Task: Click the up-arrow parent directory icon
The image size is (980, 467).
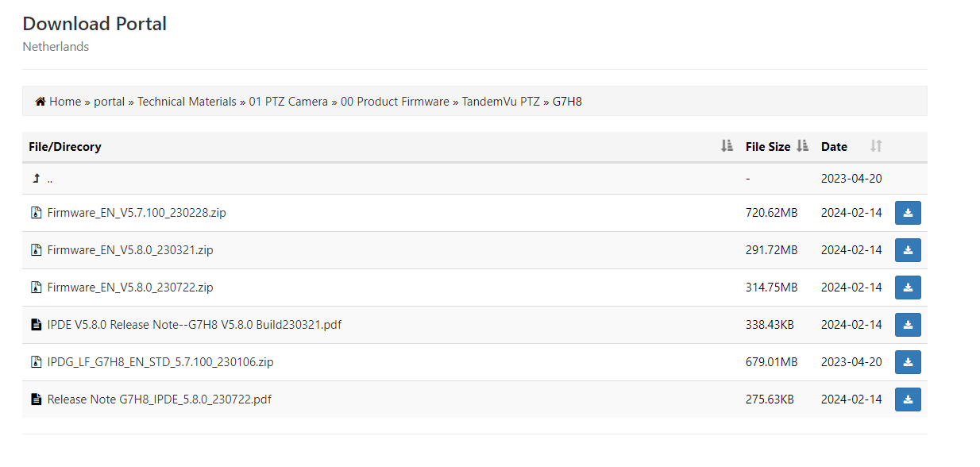Action: [36, 179]
